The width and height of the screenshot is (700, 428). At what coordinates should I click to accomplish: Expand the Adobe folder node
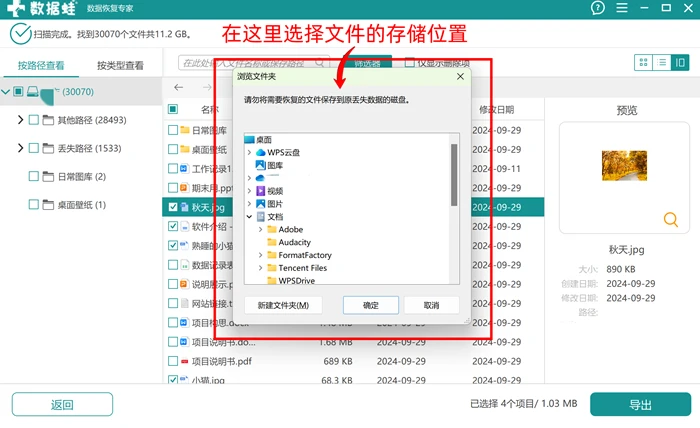(260, 229)
